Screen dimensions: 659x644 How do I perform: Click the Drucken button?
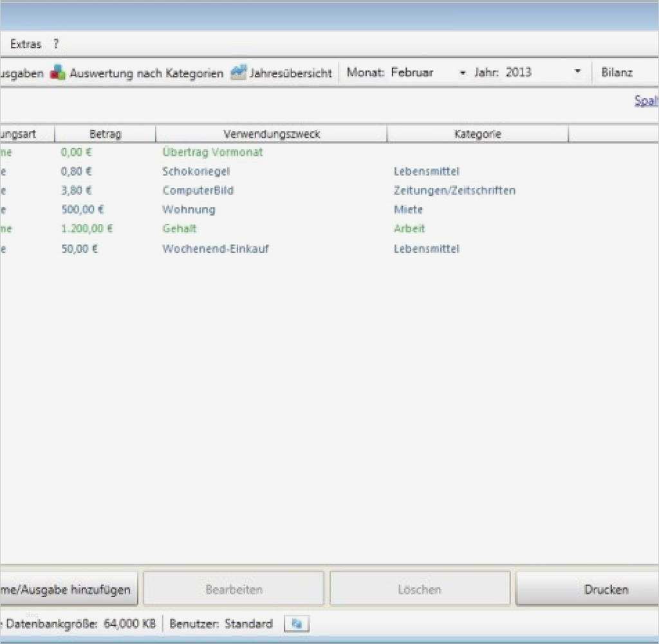point(588,589)
